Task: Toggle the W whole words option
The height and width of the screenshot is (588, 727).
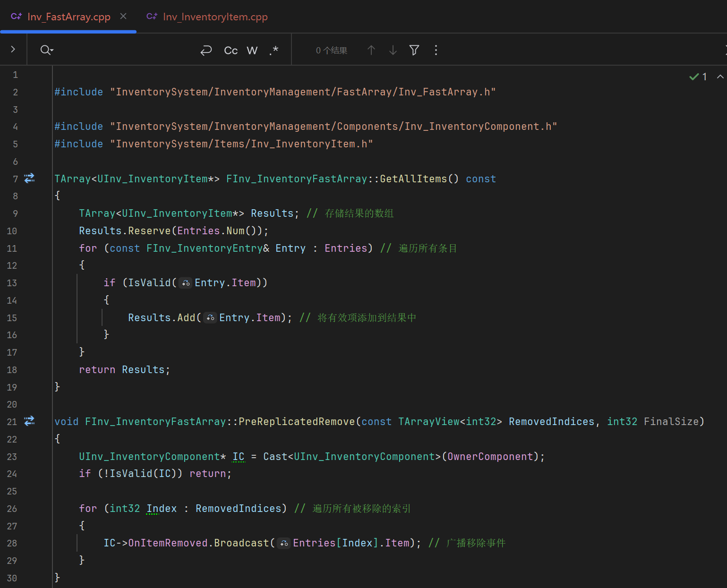Action: point(252,51)
